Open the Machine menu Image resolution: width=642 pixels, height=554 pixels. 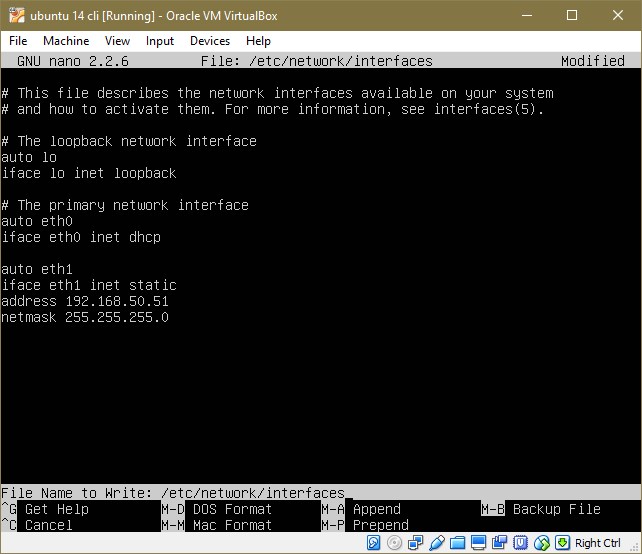66,41
